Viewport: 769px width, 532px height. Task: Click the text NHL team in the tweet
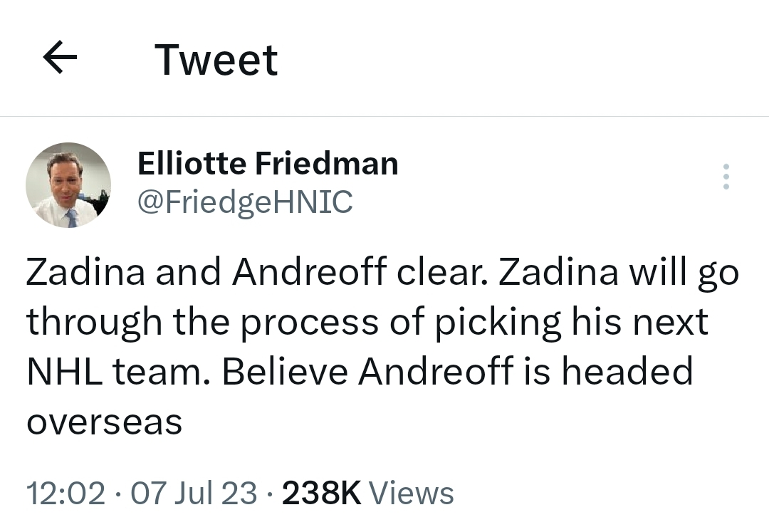[x=114, y=371]
